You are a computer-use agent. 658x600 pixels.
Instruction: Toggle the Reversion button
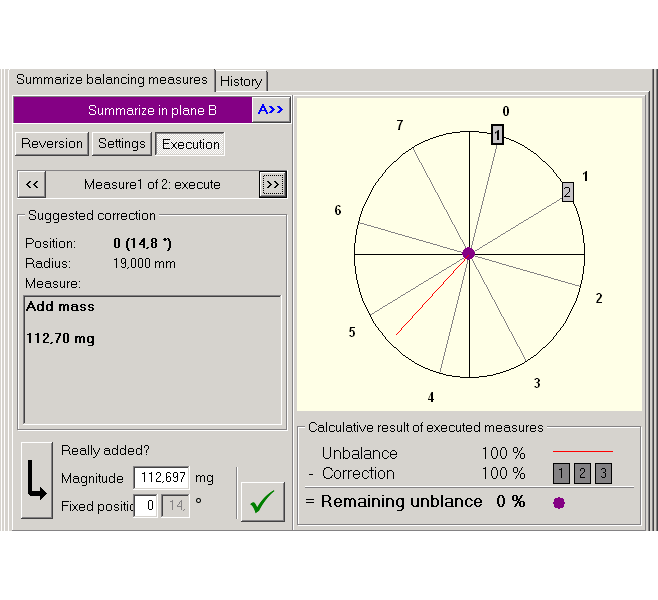pyautogui.click(x=52, y=144)
